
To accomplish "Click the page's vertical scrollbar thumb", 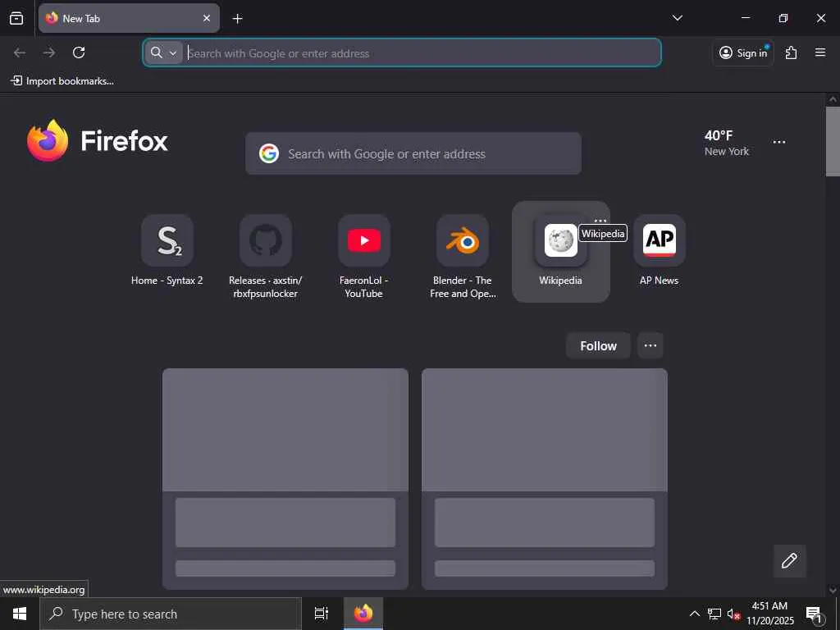I will (x=833, y=141).
